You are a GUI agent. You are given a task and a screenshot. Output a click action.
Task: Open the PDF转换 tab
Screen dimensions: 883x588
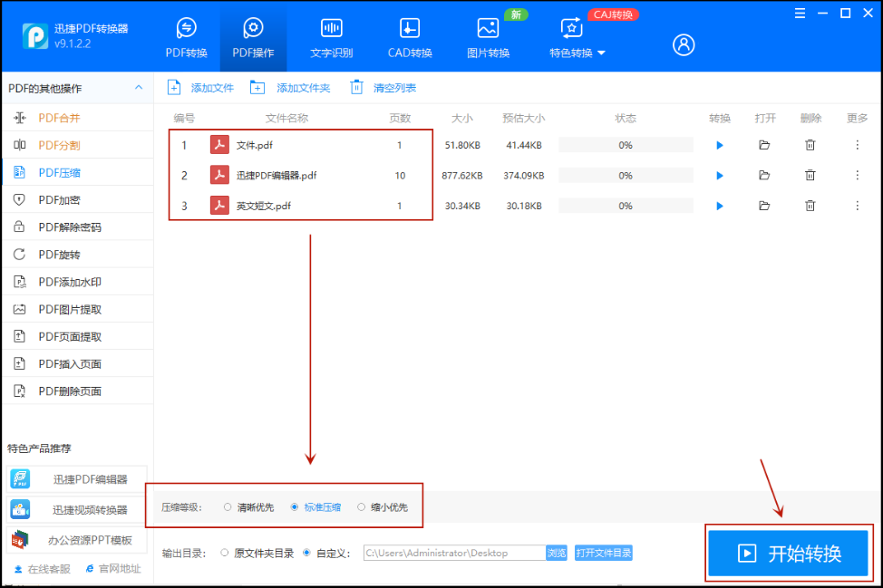(x=186, y=38)
